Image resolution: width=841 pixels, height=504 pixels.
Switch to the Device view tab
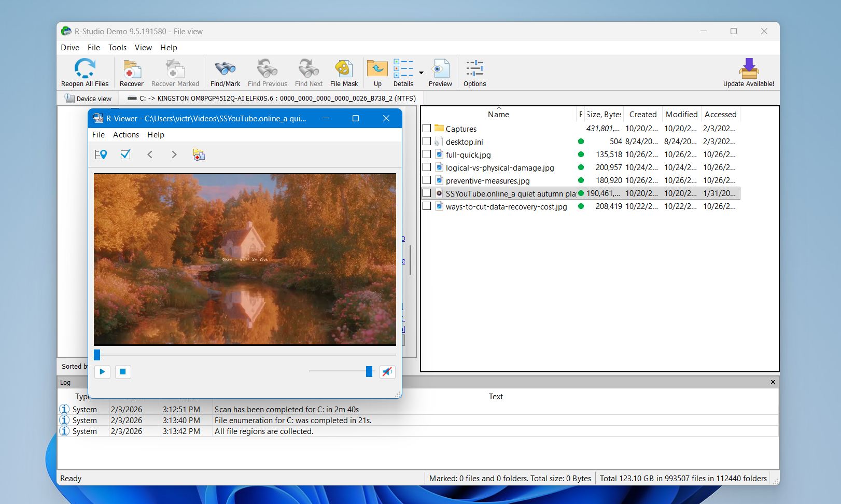tap(88, 99)
